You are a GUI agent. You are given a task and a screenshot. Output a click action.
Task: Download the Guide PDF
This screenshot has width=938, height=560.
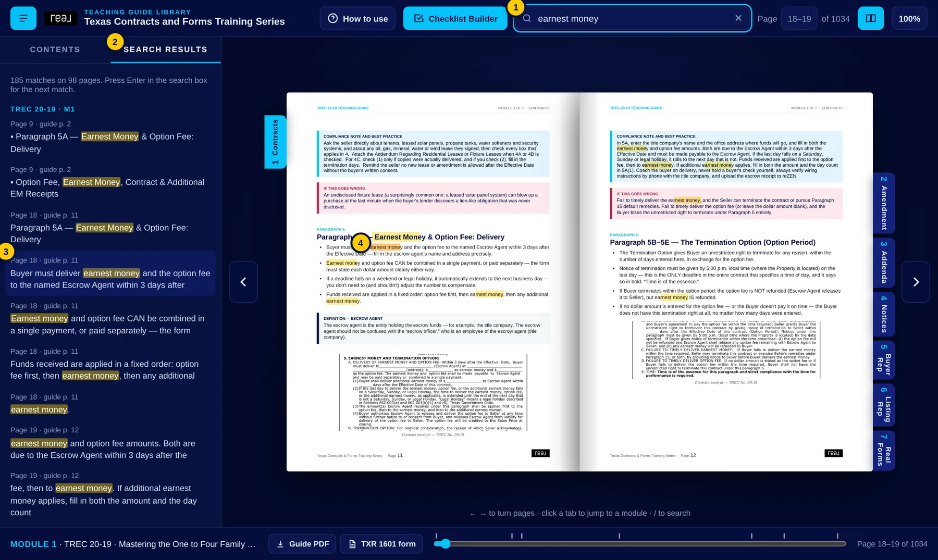coord(302,544)
